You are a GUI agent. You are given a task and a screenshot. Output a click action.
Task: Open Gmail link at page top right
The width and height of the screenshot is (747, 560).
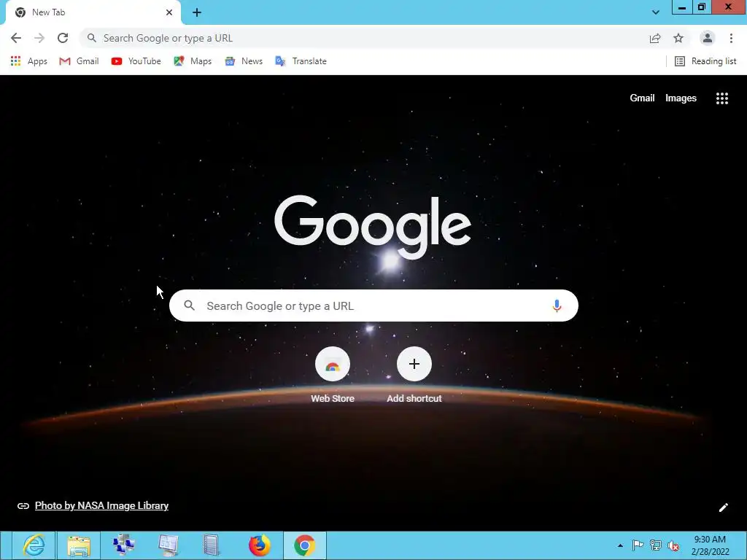642,98
